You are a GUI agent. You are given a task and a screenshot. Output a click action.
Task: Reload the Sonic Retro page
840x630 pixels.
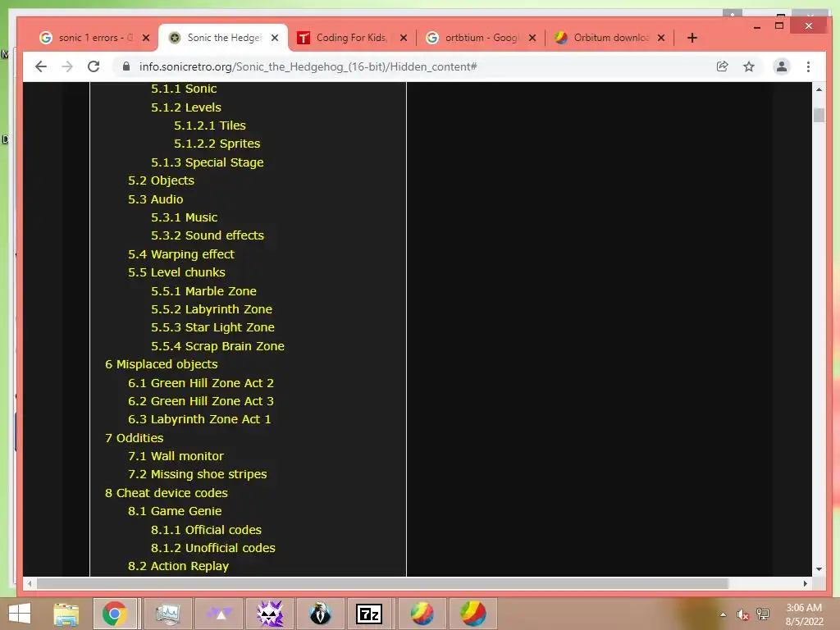[x=94, y=66]
